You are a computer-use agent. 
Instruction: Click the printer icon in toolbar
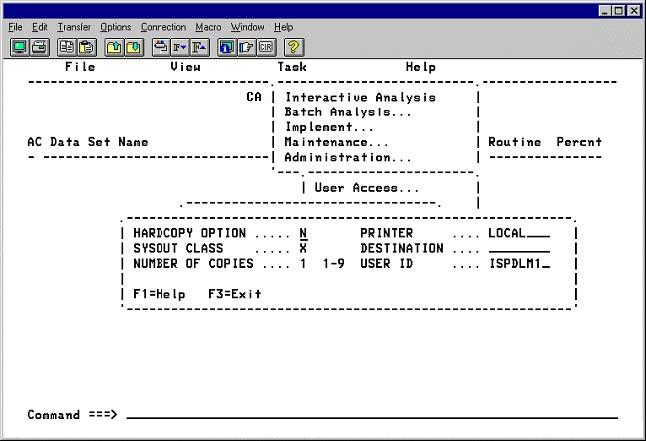(39, 47)
